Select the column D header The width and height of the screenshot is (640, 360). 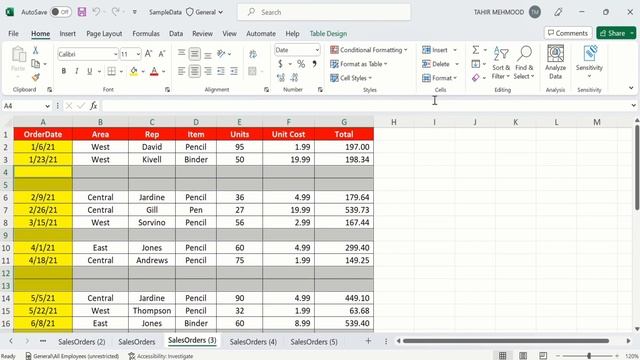[x=196, y=122]
